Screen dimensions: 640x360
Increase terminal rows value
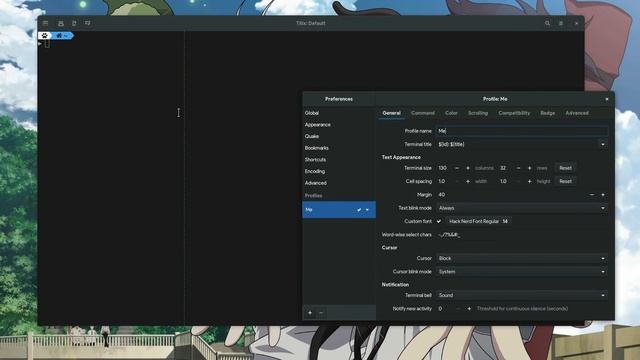click(x=529, y=168)
